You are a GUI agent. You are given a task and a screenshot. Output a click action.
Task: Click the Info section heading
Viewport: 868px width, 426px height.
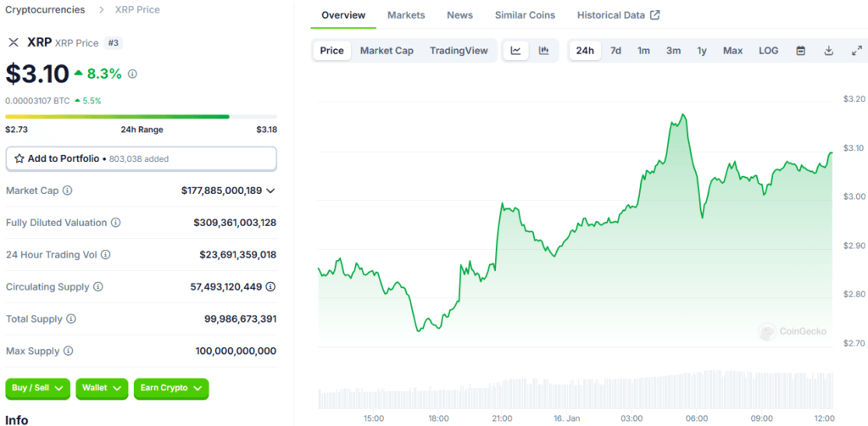(17, 420)
